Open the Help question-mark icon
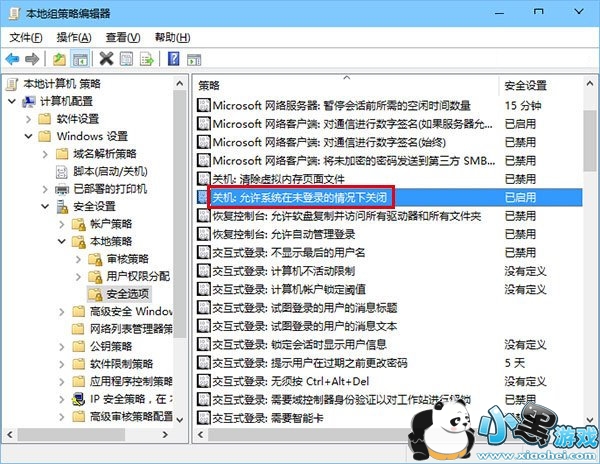 tap(173, 59)
